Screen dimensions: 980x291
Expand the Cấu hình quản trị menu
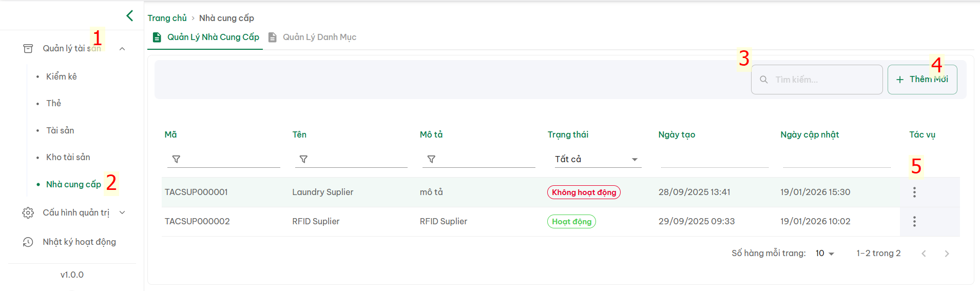coord(122,212)
